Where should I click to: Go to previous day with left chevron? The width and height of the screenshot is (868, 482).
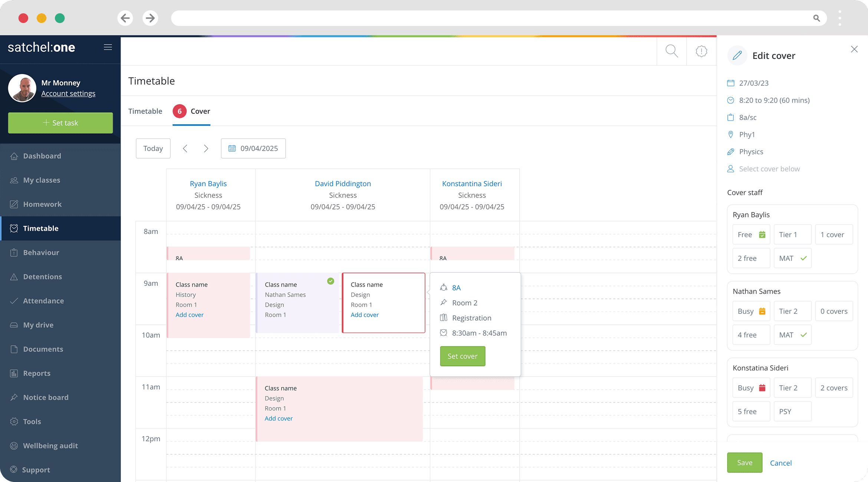(x=185, y=149)
